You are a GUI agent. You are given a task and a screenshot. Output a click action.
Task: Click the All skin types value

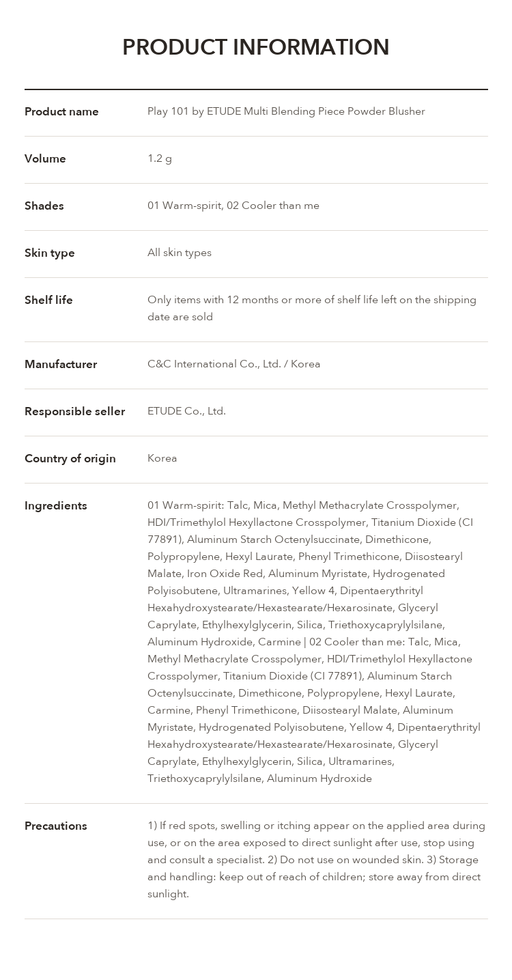point(180,253)
